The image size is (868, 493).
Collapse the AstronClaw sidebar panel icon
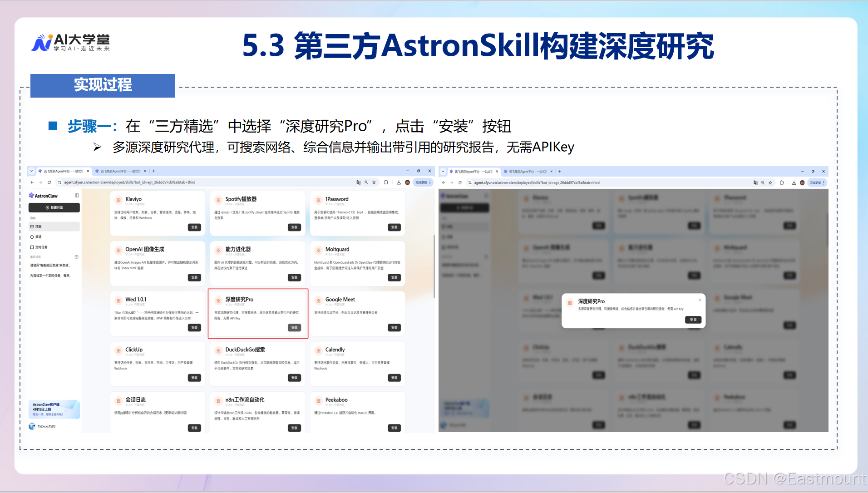(x=77, y=196)
